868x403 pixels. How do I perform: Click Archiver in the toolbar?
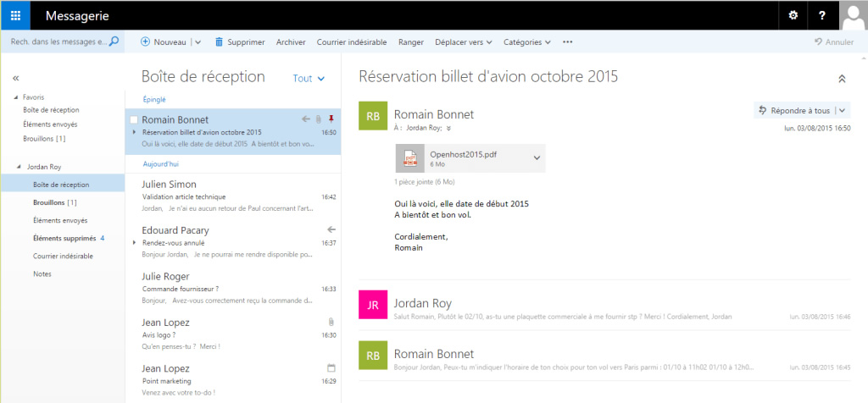pos(291,42)
